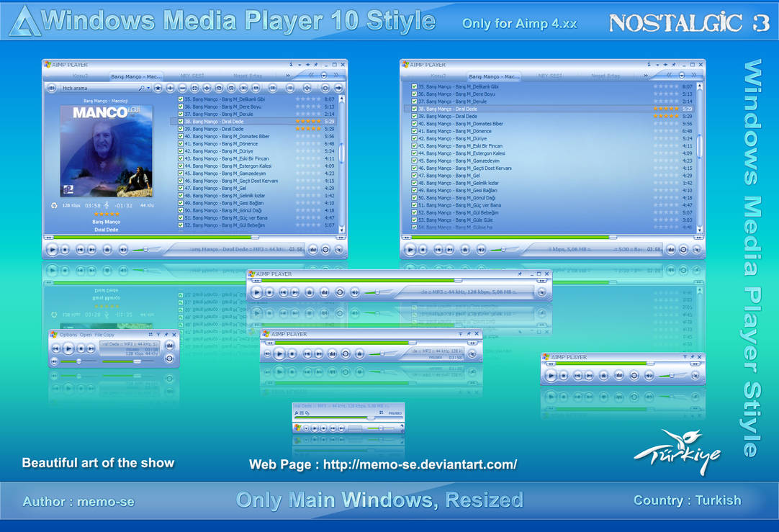Switch to NEY SESİ tab in album-art window
The width and height of the screenshot is (779, 532).
[x=192, y=76]
